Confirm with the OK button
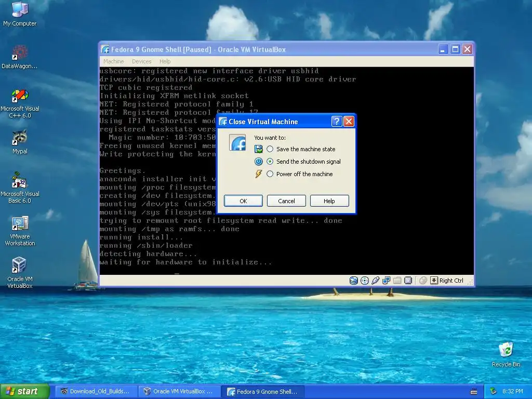This screenshot has height=399, width=532. click(243, 201)
